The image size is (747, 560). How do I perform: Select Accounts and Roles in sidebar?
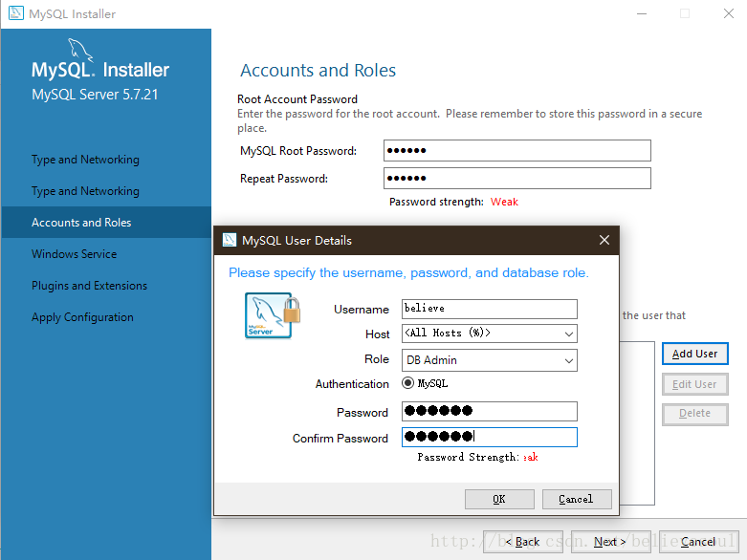coord(106,223)
